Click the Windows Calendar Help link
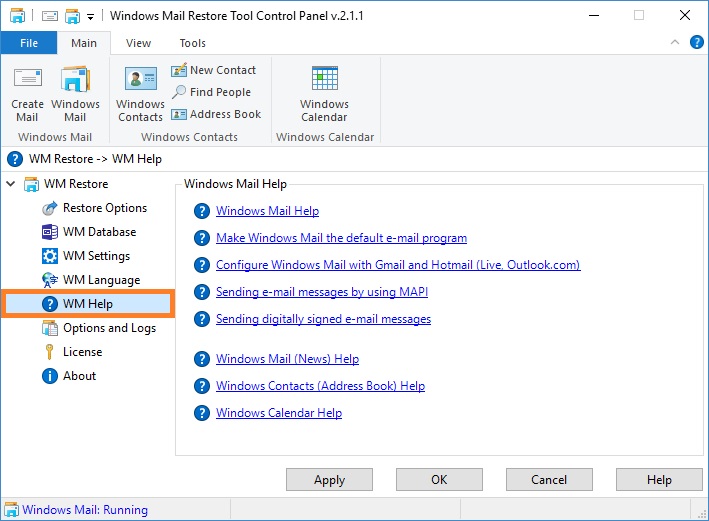Image resolution: width=709 pixels, height=521 pixels. coord(279,413)
